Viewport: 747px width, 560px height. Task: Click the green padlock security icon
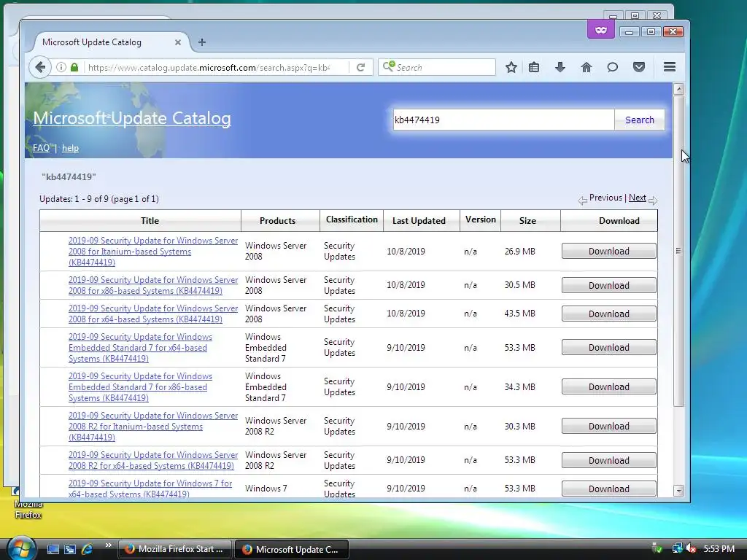pos(74,67)
